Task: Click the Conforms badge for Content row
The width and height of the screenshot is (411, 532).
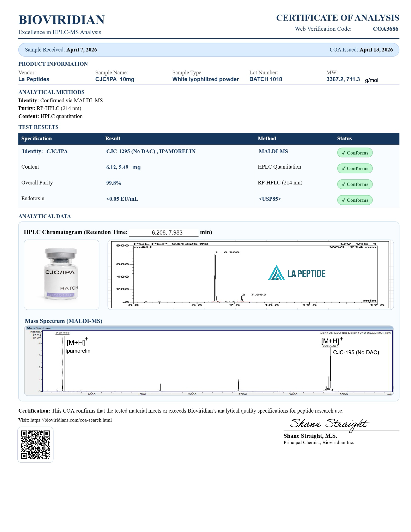Action: pos(354,168)
